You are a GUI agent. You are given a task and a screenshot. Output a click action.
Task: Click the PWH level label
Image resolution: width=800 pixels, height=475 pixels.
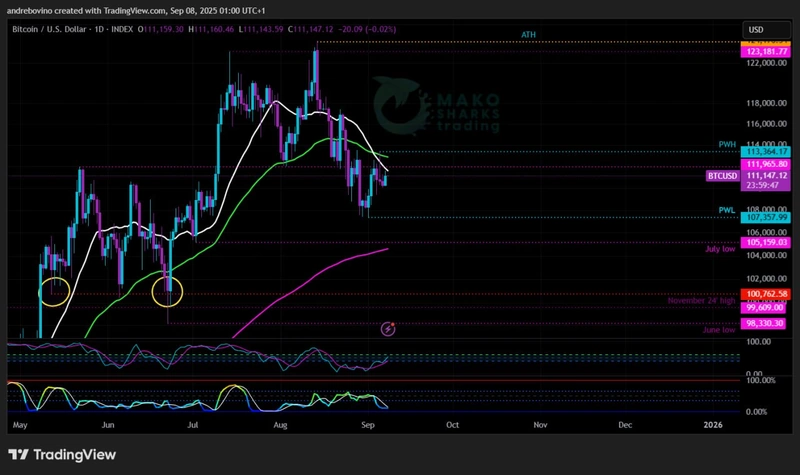coord(727,145)
